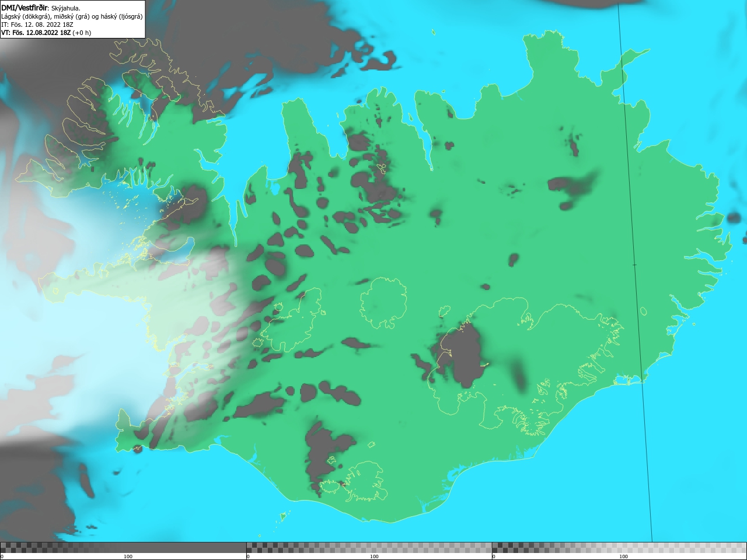This screenshot has height=560, width=747.
Task: Click the 'Lágský (dökkgrá), miðský (grá)' legend line
Action: (x=72, y=16)
